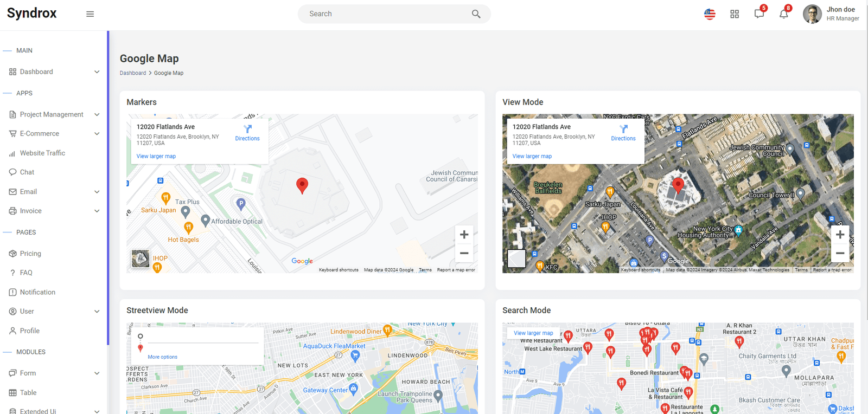Switch View Mode map layer thumbnail
The height and width of the screenshot is (414, 868).
pos(516,258)
